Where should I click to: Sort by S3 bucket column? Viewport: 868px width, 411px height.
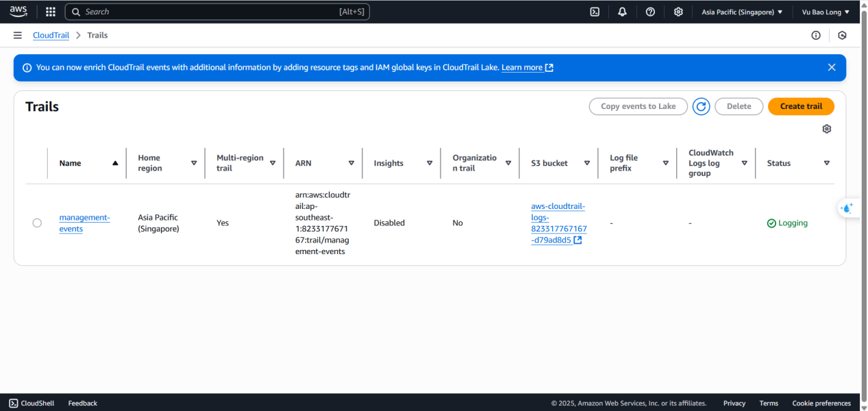tap(587, 163)
